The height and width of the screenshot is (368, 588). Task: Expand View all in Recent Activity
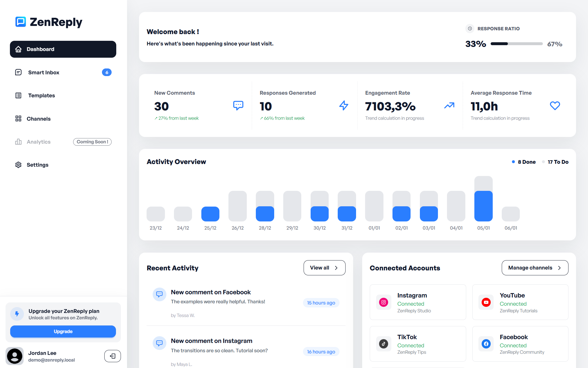324,267
